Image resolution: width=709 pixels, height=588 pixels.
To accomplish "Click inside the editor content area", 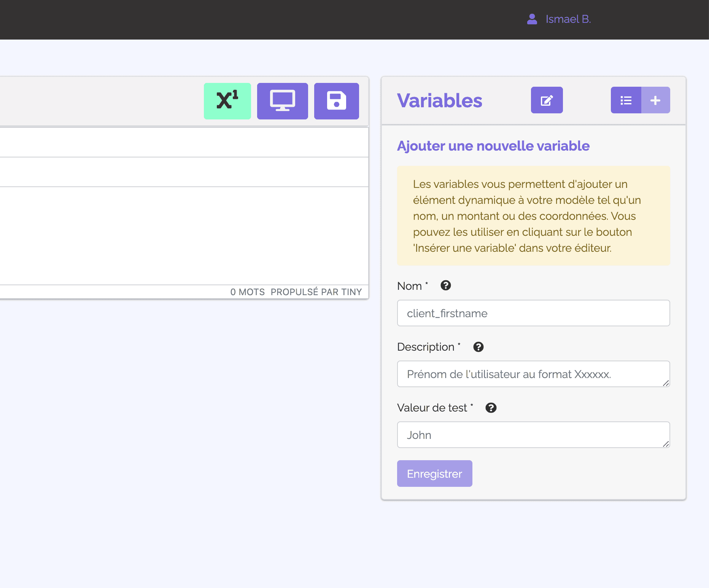I will coord(184,235).
